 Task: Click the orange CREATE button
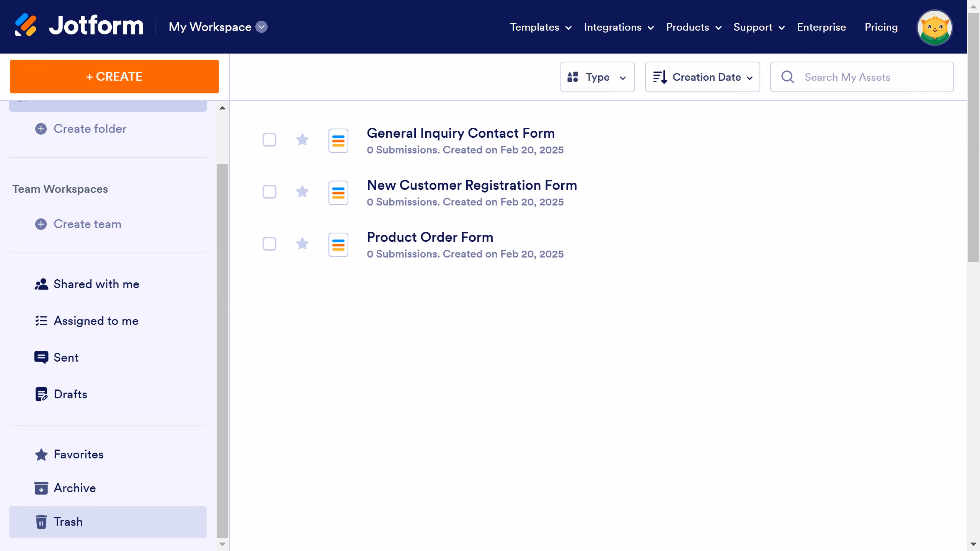[x=114, y=77]
